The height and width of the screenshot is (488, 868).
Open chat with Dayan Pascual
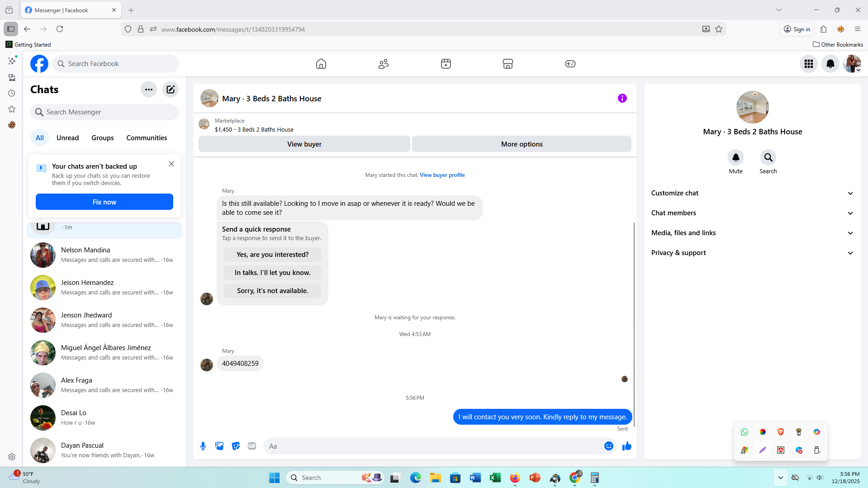click(104, 450)
